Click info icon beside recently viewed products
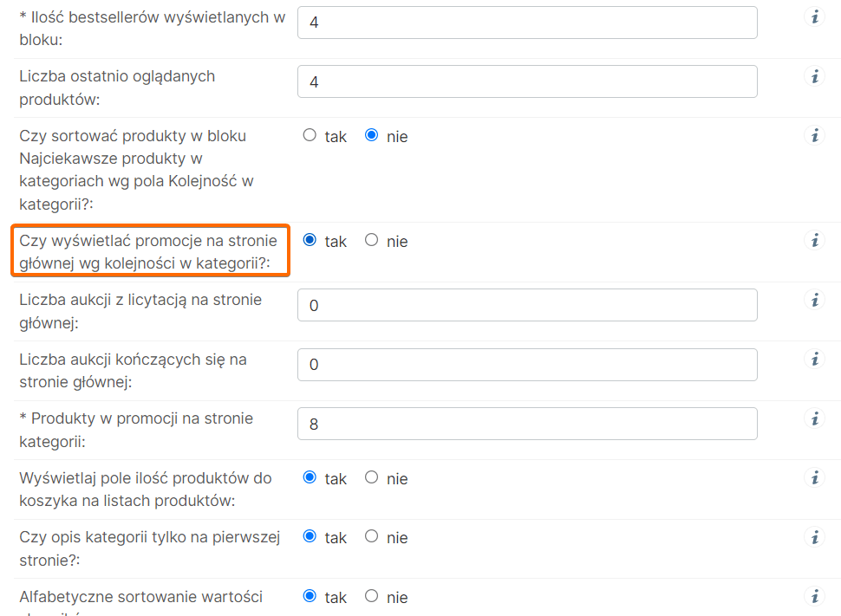Viewport: 841px width, 616px height. 814,77
